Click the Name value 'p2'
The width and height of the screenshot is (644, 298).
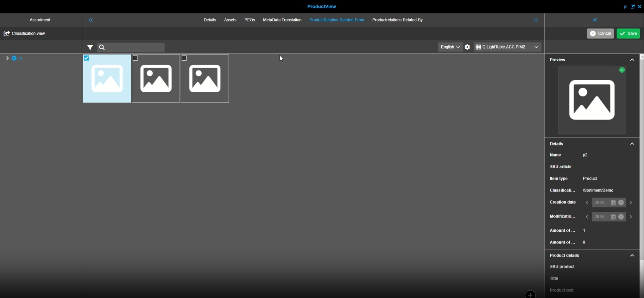[x=585, y=155]
